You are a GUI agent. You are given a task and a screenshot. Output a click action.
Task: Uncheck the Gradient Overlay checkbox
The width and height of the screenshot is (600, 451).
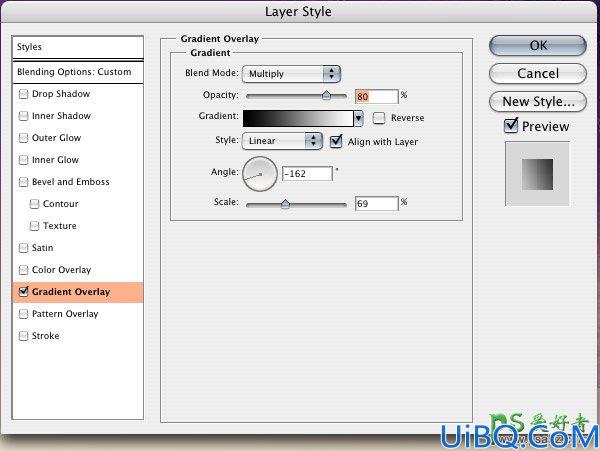pyautogui.click(x=23, y=292)
